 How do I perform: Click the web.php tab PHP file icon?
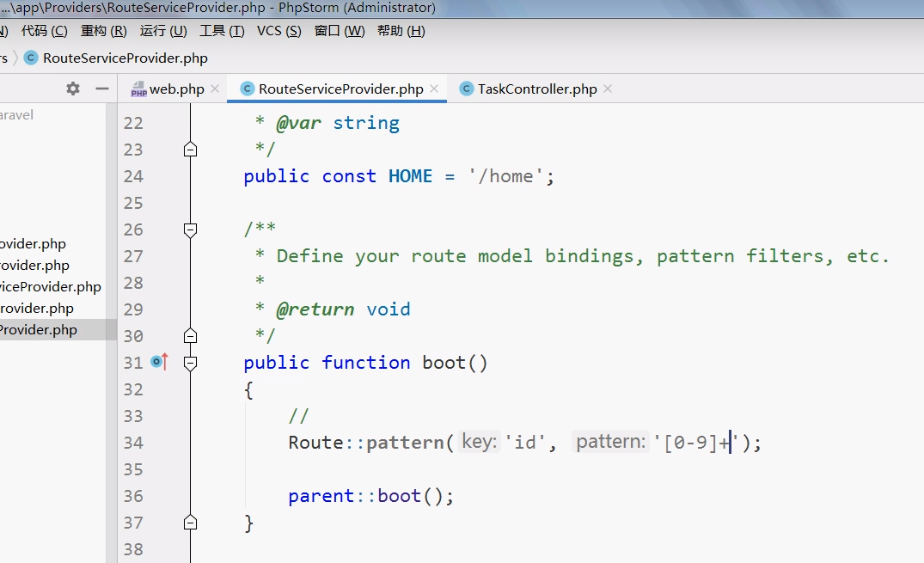(x=138, y=89)
